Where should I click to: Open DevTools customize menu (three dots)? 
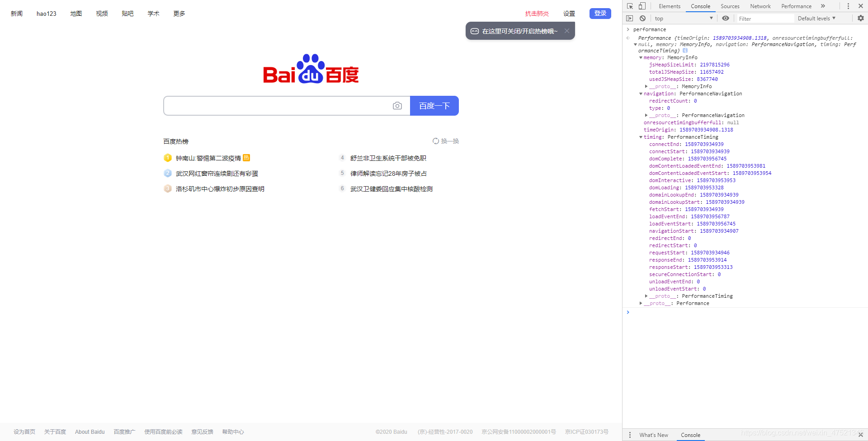point(848,6)
